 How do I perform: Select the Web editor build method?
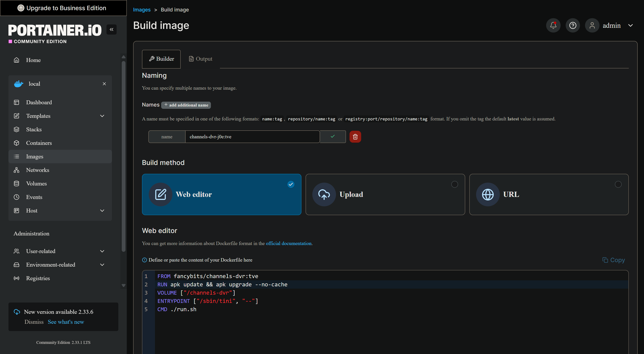coord(221,194)
